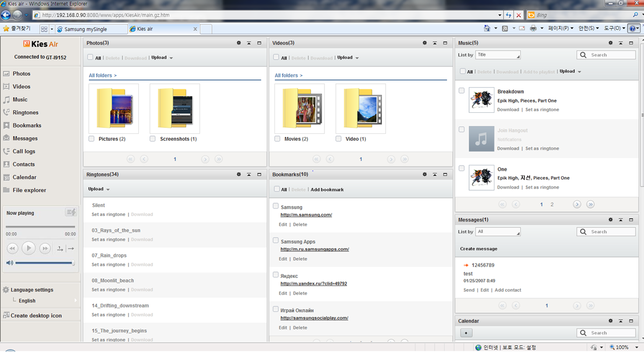Tick the Video (1) folder checkbox
644x352 pixels.
pos(338,139)
